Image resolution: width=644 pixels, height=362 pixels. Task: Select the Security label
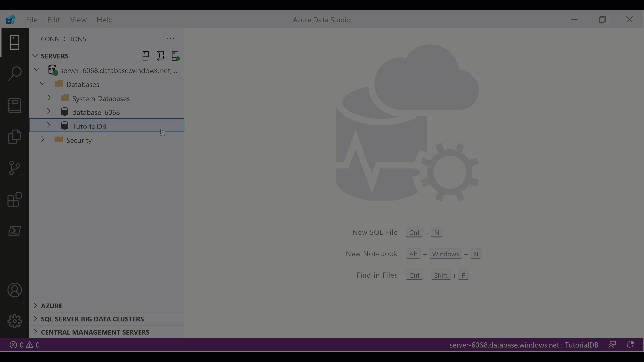point(79,140)
